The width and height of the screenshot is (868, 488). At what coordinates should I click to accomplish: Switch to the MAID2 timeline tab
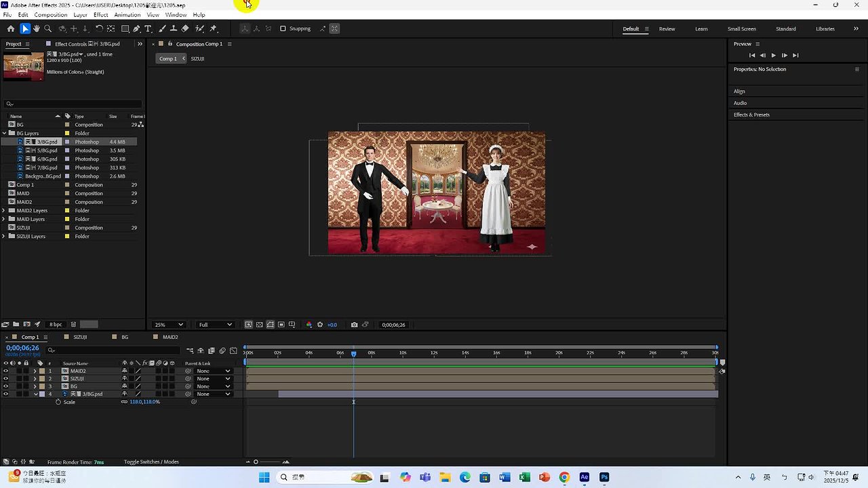(170, 337)
